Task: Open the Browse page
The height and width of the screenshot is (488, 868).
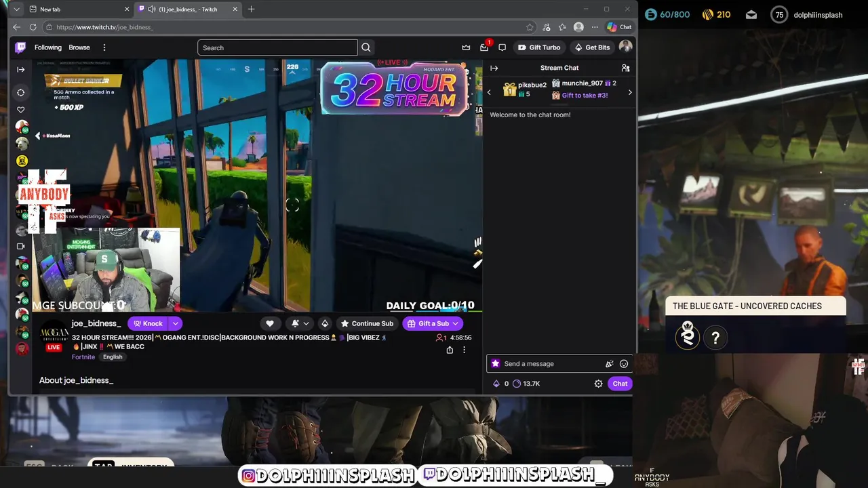Action: tap(79, 47)
